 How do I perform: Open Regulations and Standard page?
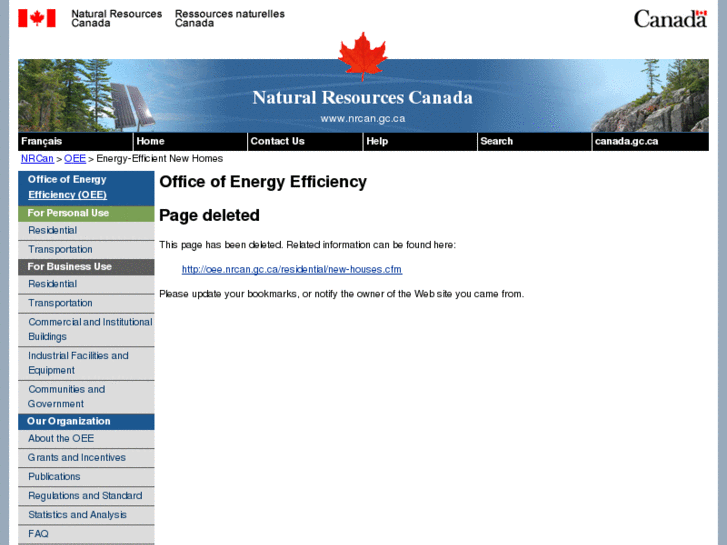point(86,496)
